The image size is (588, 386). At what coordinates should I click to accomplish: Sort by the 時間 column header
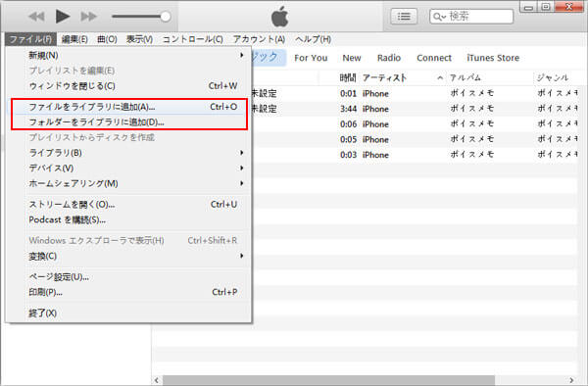pos(348,78)
